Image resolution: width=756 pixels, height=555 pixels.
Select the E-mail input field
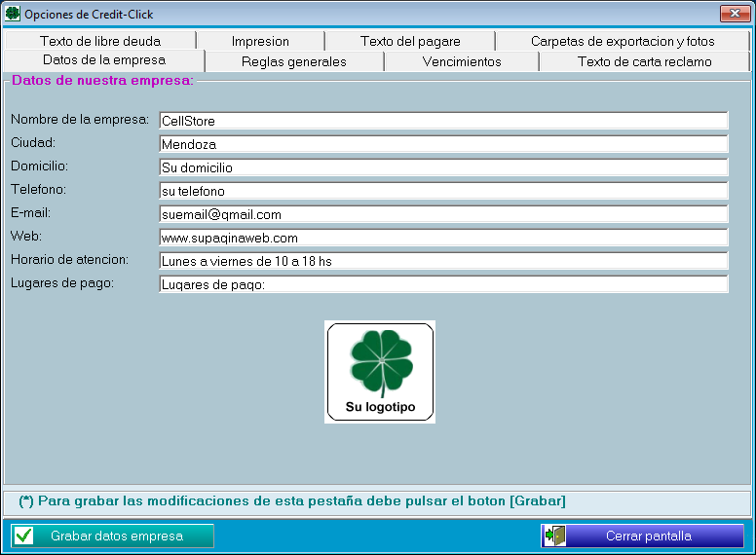443,214
